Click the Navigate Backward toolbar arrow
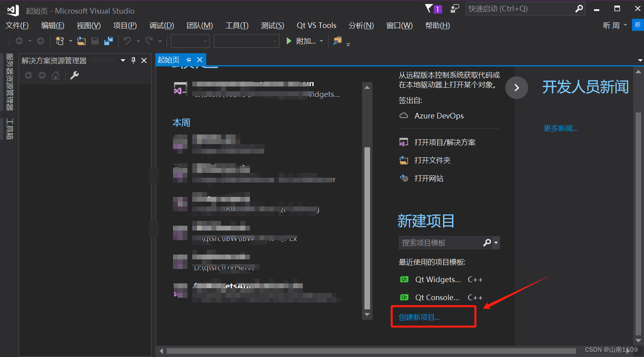The width and height of the screenshot is (644, 357). [19, 41]
